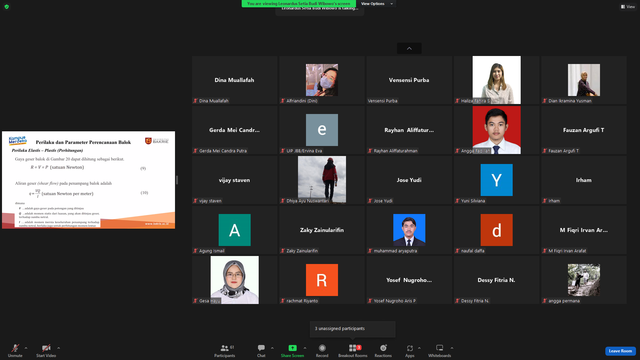
Task: Select Rayhan Aliffaturrahman's tile
Action: click(409, 130)
